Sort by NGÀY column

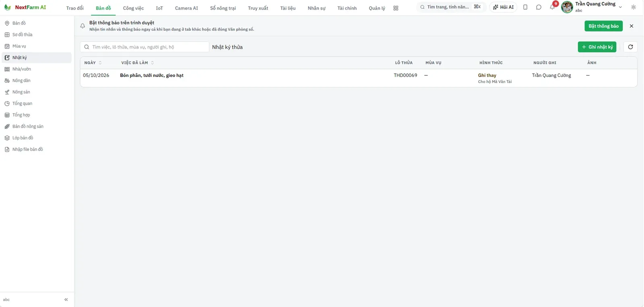coord(93,63)
